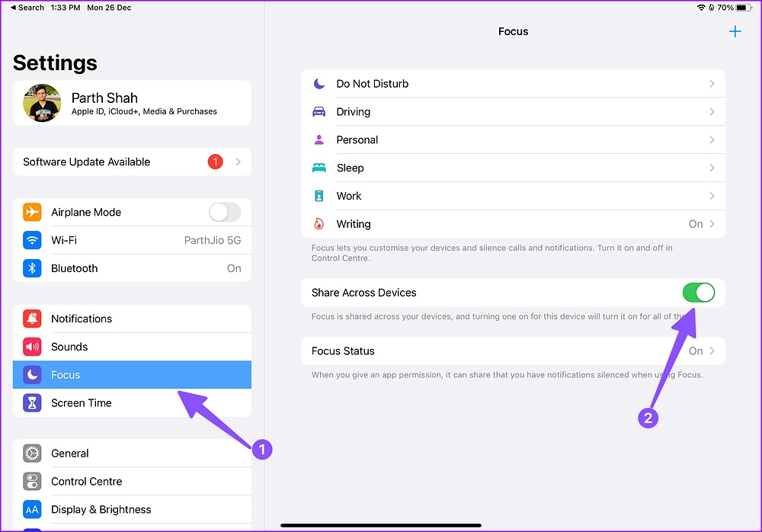Tap the Bluetooth icon in sidebar

point(32,268)
